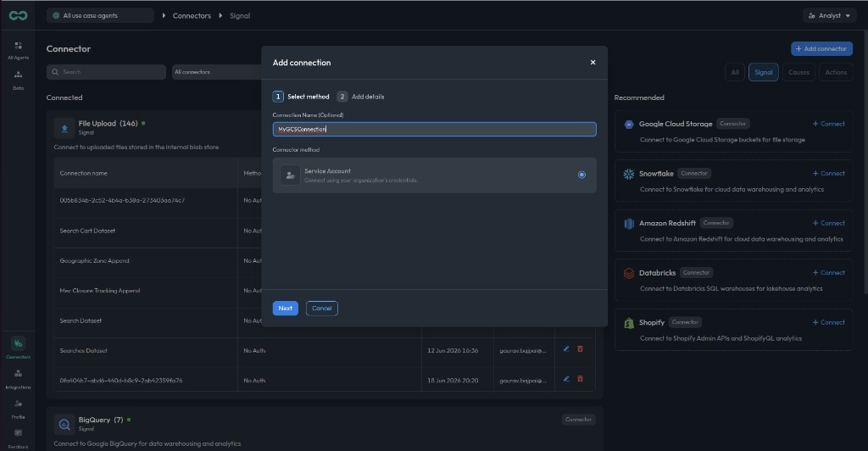This screenshot has width=868, height=451.
Task: Connect to Amazon Redshift
Action: (x=829, y=223)
